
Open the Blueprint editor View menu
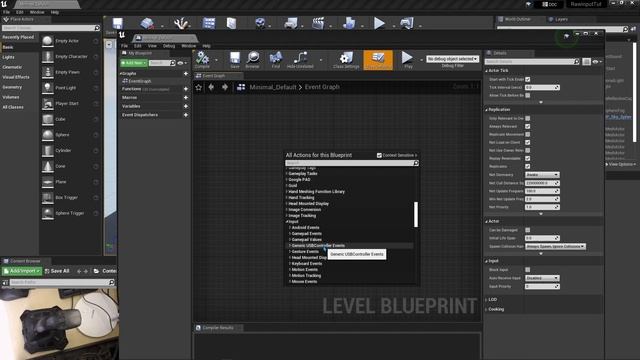pos(152,46)
